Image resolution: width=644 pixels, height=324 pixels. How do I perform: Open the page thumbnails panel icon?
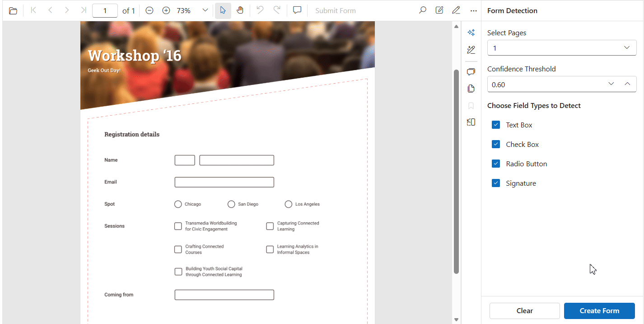click(x=471, y=89)
